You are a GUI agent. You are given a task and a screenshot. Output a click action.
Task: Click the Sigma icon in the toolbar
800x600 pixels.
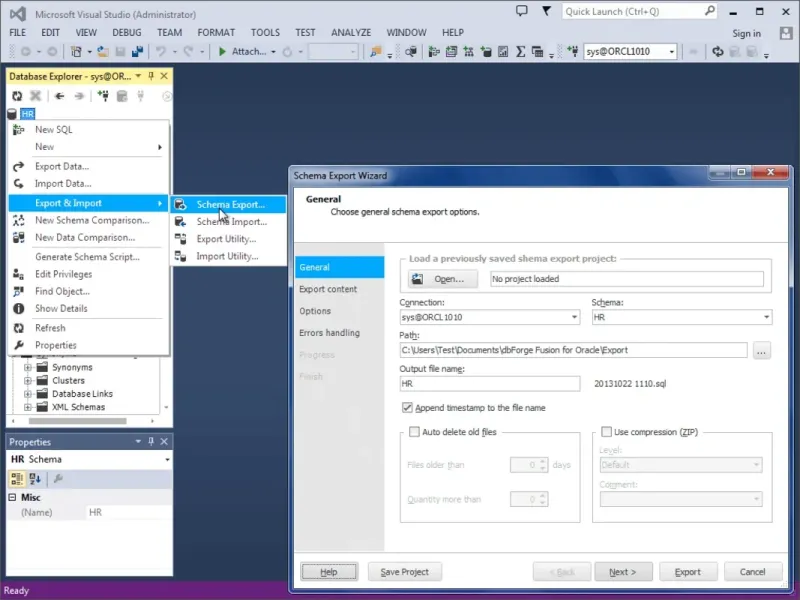click(520, 52)
